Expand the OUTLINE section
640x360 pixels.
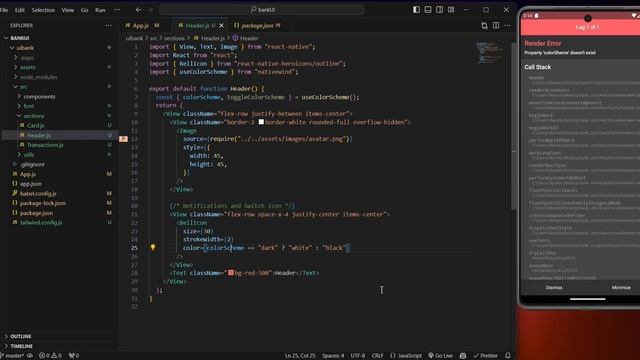pos(59,336)
